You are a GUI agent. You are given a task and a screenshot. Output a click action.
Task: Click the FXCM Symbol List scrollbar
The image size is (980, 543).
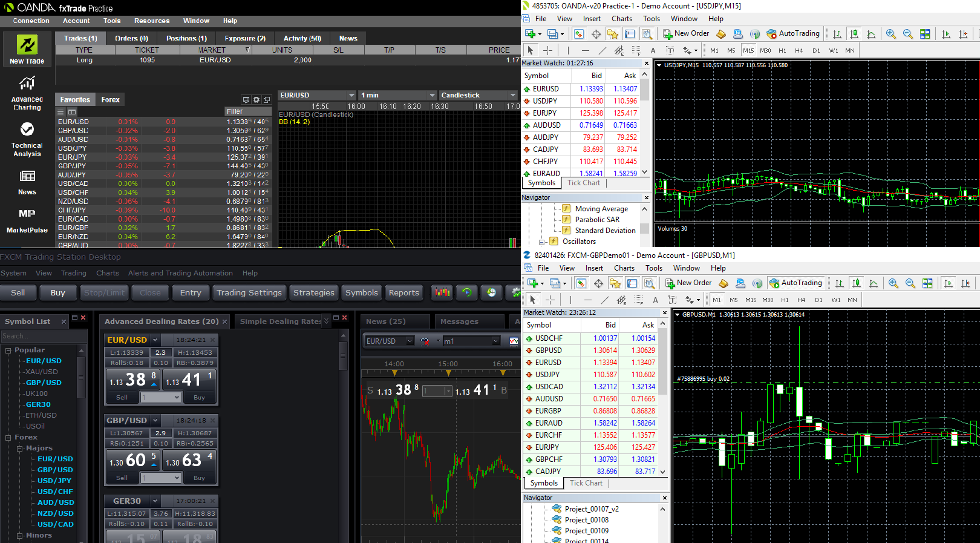tap(82, 377)
